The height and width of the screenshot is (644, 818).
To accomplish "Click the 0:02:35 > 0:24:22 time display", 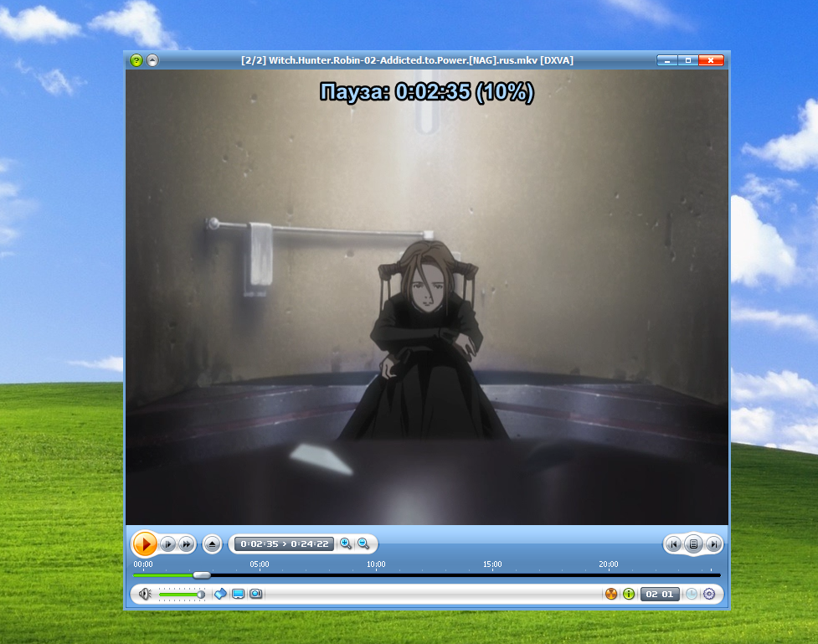I will 285,544.
